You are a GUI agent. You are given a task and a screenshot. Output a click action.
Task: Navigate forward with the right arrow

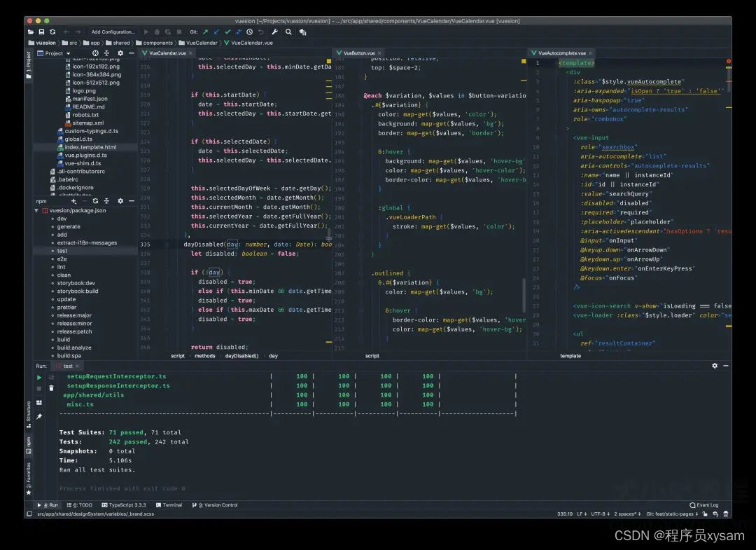coord(78,32)
